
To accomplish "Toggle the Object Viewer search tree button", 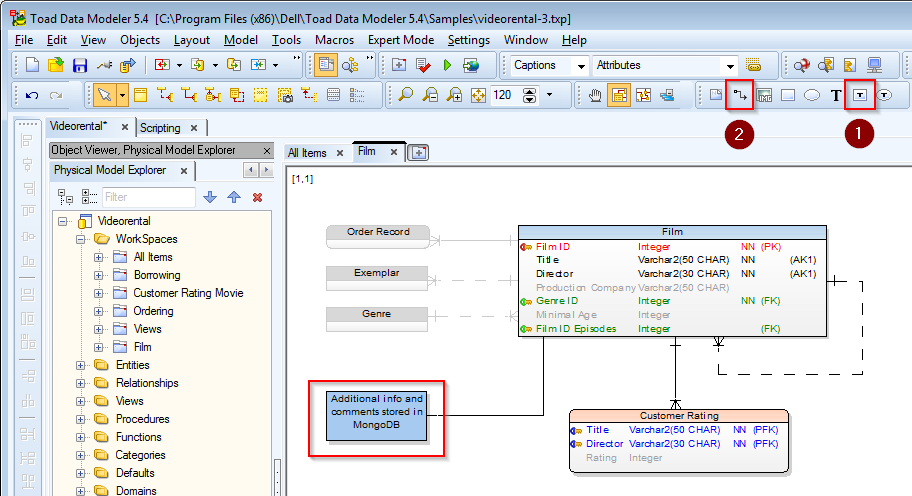I will click(x=350, y=65).
